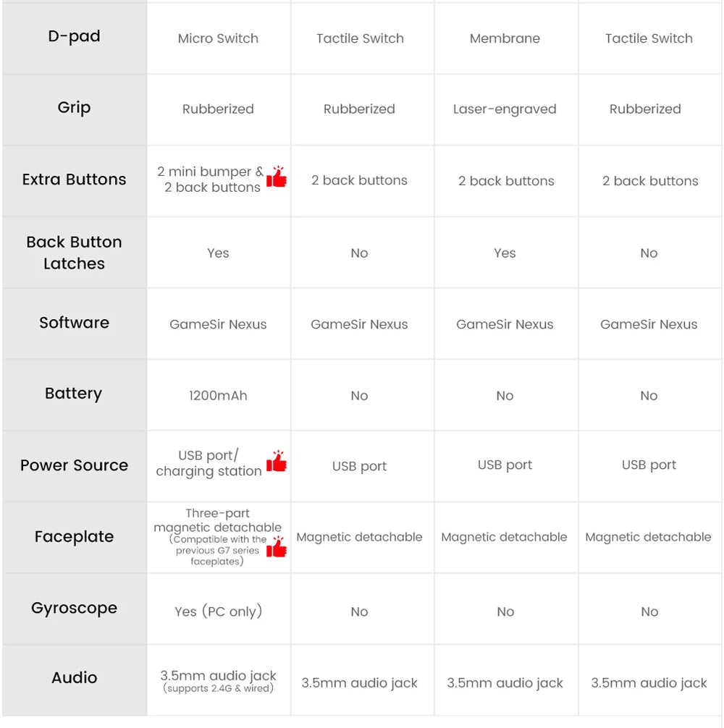Screen dimensions: 724x728
Task: Select the D-pad row header
Action: [74, 37]
